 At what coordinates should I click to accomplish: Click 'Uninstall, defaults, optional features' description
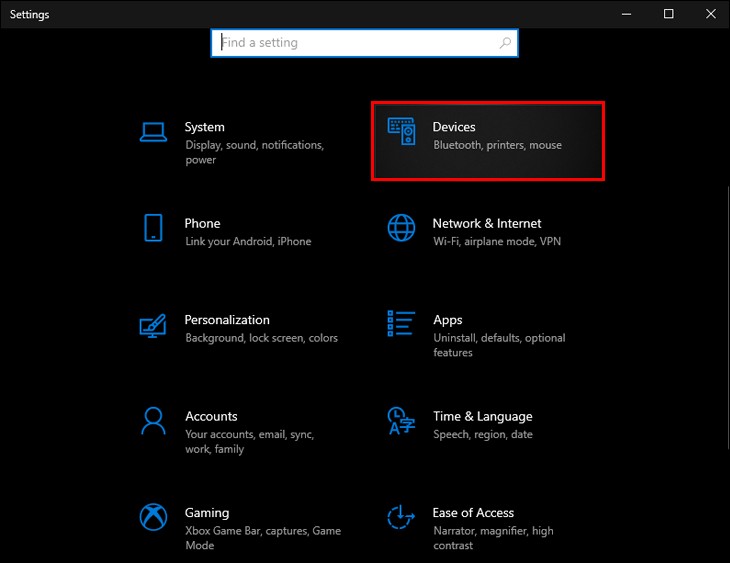coord(499,345)
